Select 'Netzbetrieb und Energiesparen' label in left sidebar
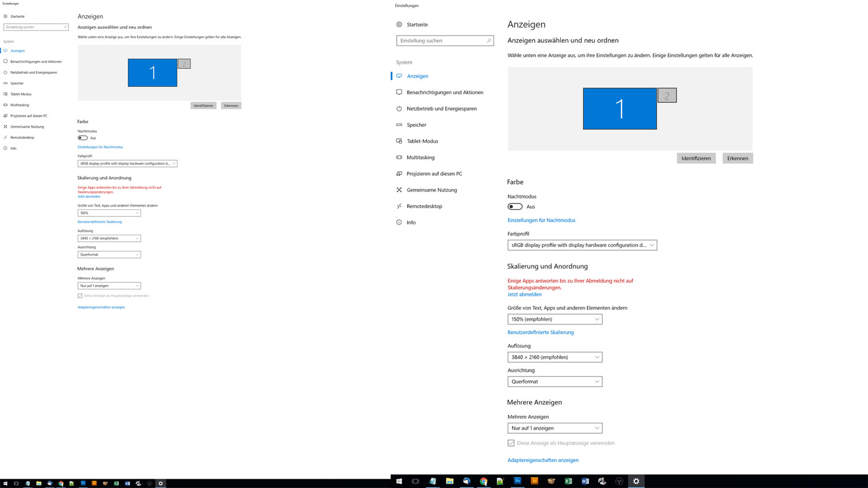Image resolution: width=868 pixels, height=488 pixels. (x=34, y=72)
